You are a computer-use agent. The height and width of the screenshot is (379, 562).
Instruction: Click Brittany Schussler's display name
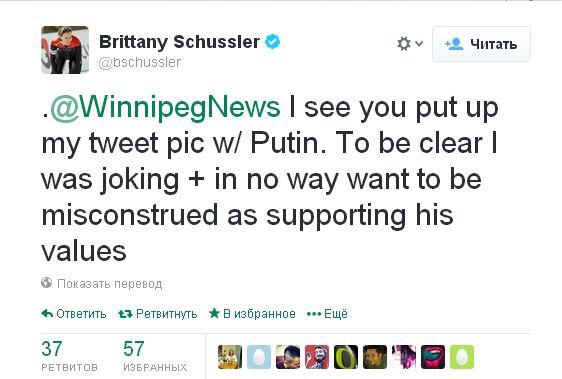pyautogui.click(x=179, y=42)
